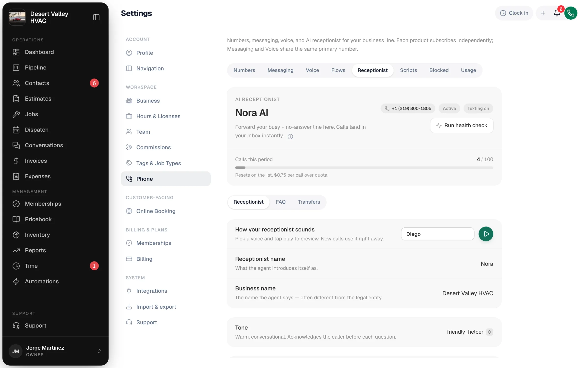Click the Clock in button
This screenshot has width=588, height=368.
coord(514,13)
